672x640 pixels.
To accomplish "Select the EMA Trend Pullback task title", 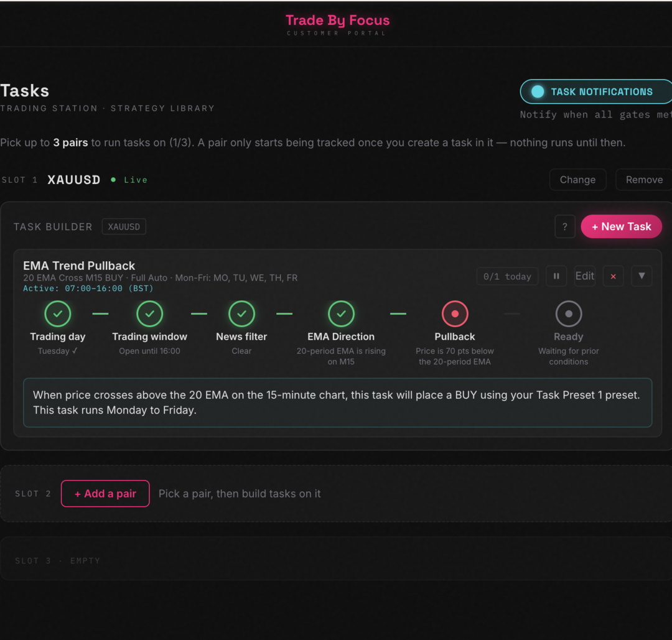I will tap(79, 266).
